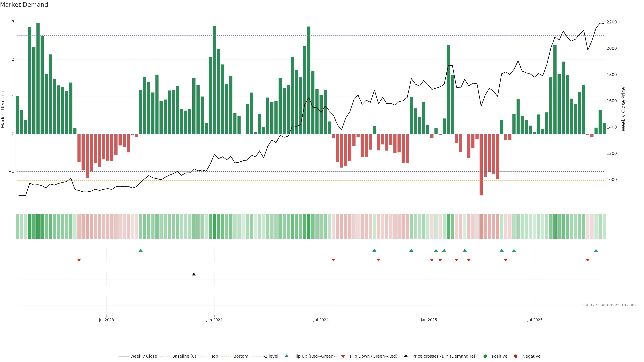Click the black triangle icon in the legend

(x=406, y=356)
